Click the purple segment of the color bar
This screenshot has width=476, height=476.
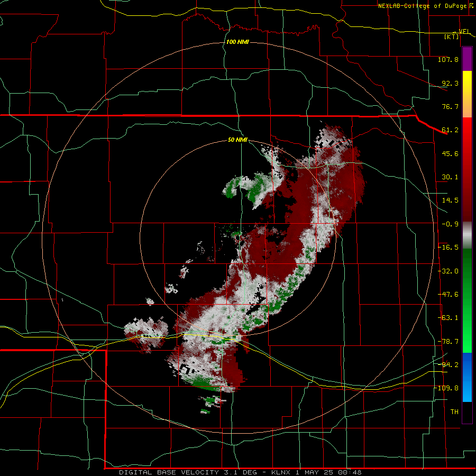tap(467, 59)
